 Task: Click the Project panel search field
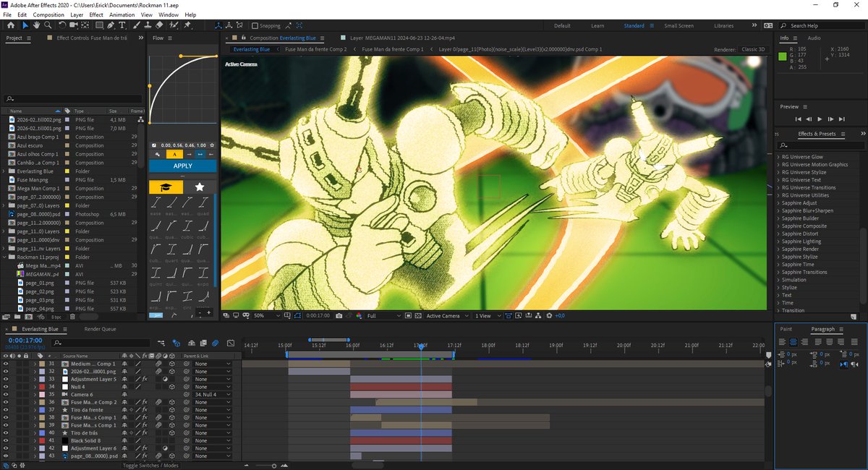(x=72, y=98)
